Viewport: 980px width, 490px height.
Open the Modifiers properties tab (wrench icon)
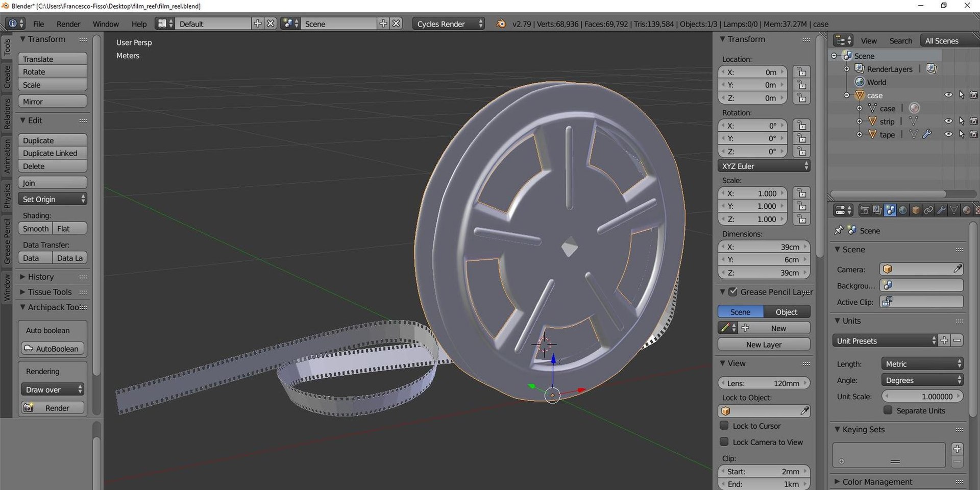[x=941, y=210]
